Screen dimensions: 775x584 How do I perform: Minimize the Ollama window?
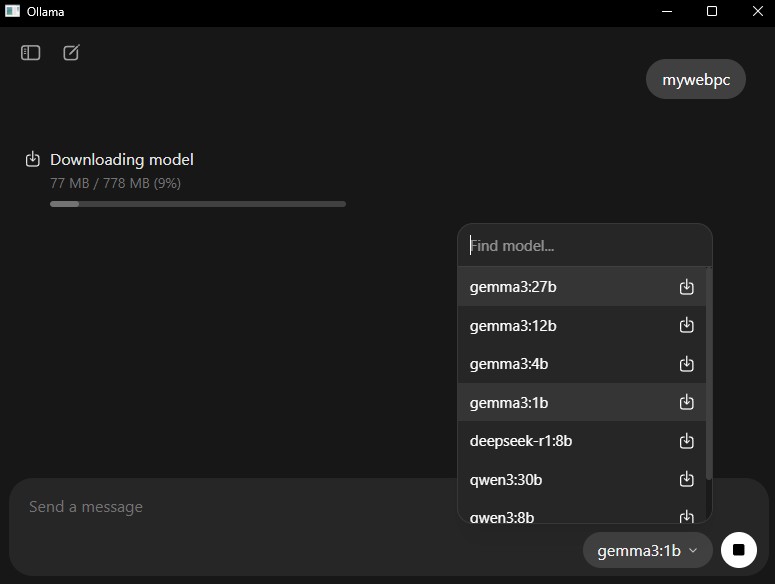pos(667,11)
